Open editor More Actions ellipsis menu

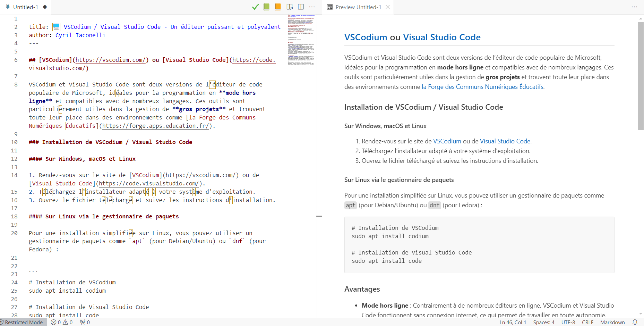[x=312, y=7]
